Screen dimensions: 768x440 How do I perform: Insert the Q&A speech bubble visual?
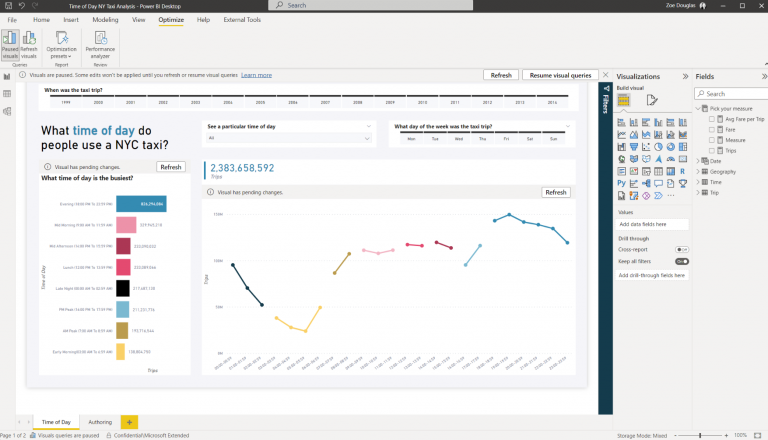[658, 183]
